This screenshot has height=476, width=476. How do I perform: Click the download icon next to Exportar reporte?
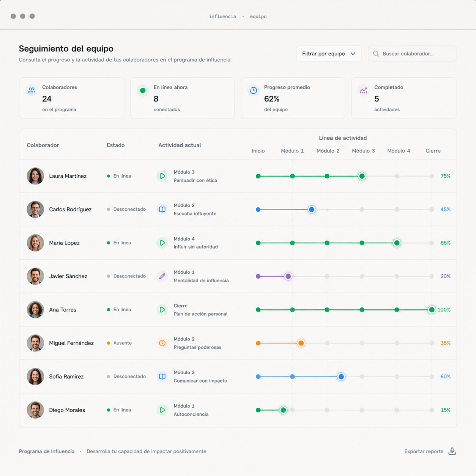(452, 451)
